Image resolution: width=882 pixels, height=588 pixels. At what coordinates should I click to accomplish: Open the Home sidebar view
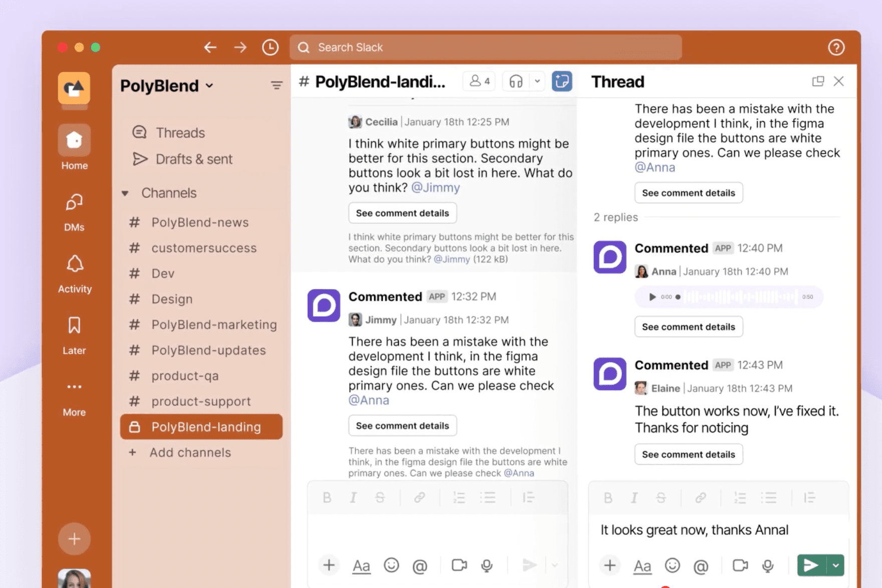tap(74, 148)
